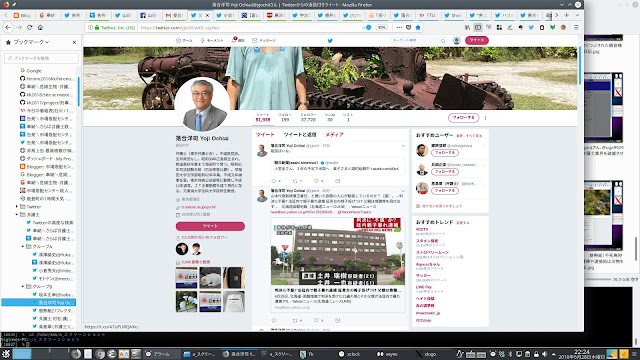Click the header Tweet compose button
The width and height of the screenshot is (640, 360).
point(476,40)
